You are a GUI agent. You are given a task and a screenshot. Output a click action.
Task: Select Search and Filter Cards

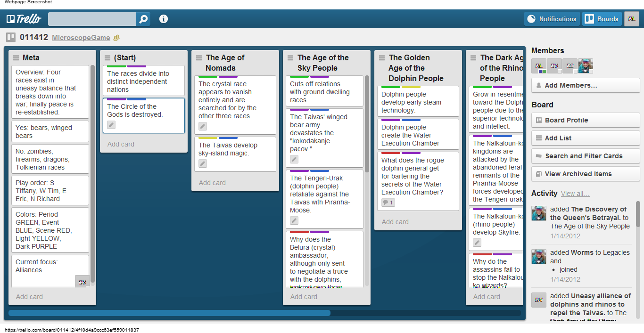[x=585, y=156]
